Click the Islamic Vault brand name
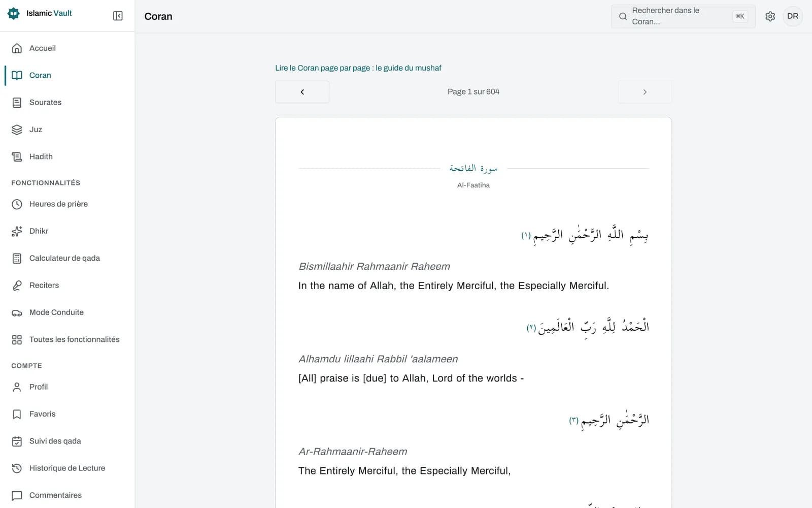This screenshot has width=812, height=508. (49, 13)
